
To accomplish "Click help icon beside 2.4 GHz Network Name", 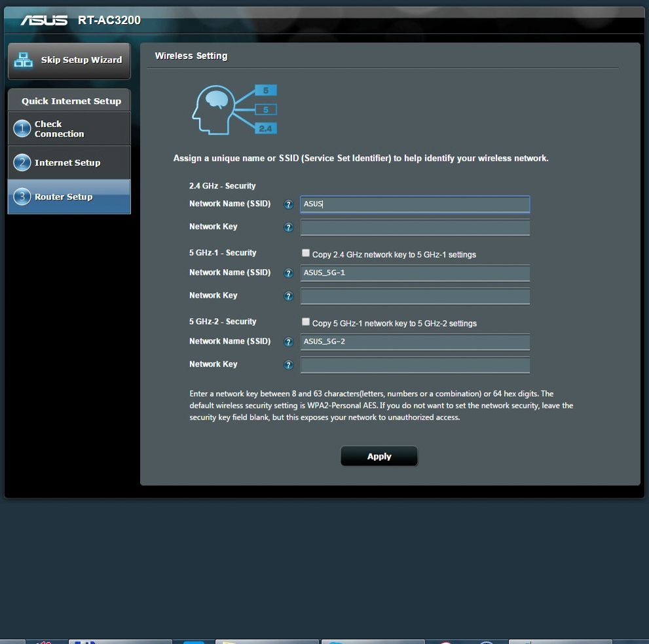I will (288, 205).
